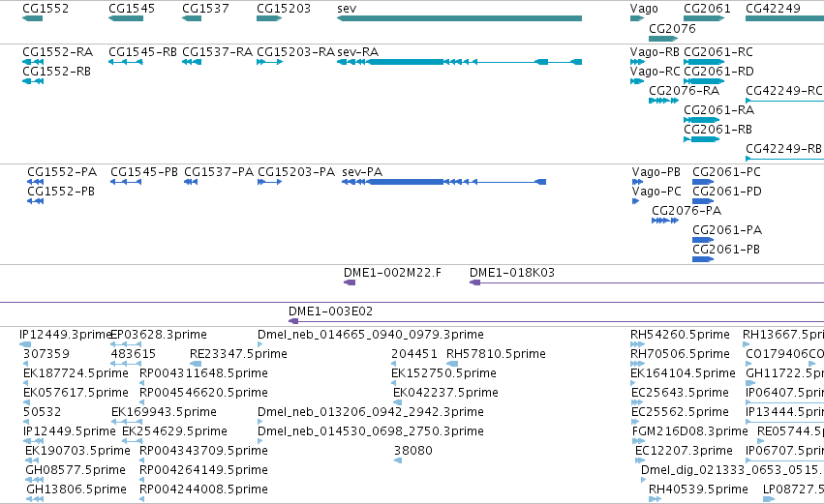Select the CG1552 gene glyph

[x=32, y=18]
